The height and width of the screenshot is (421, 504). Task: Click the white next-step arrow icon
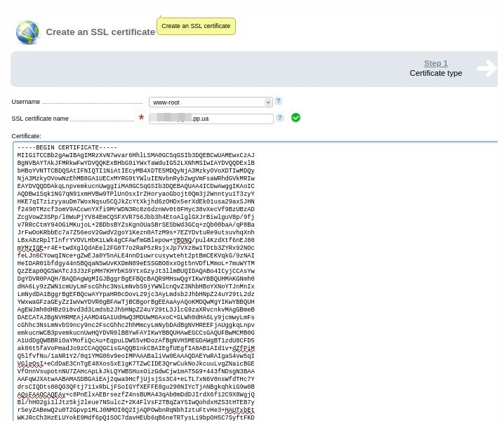(486, 68)
